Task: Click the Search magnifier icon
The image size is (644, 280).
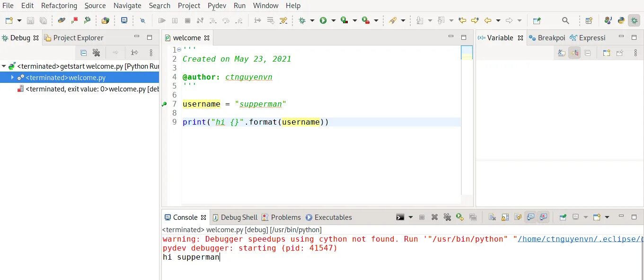Action: [565, 20]
